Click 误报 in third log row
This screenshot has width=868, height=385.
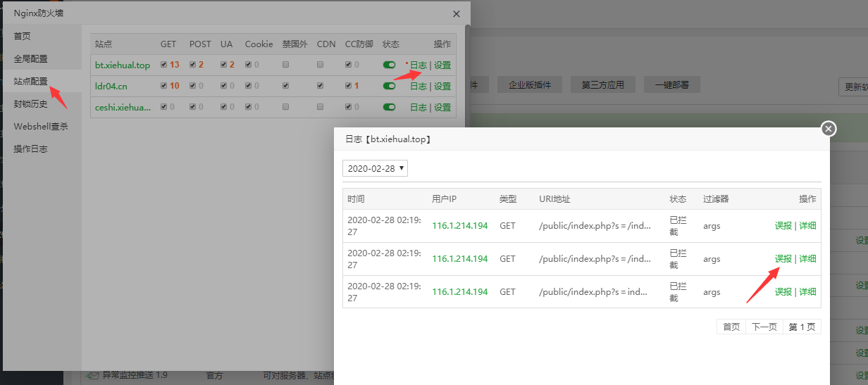click(783, 291)
